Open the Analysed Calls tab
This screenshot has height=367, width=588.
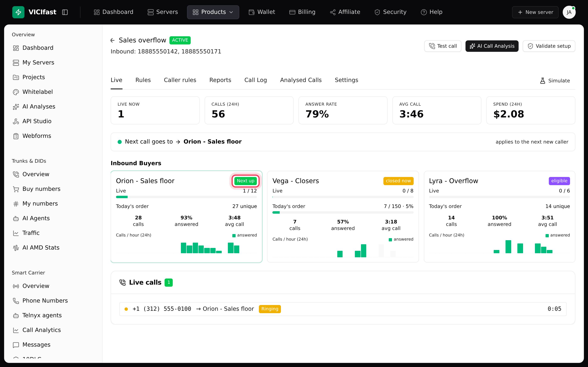coord(301,80)
